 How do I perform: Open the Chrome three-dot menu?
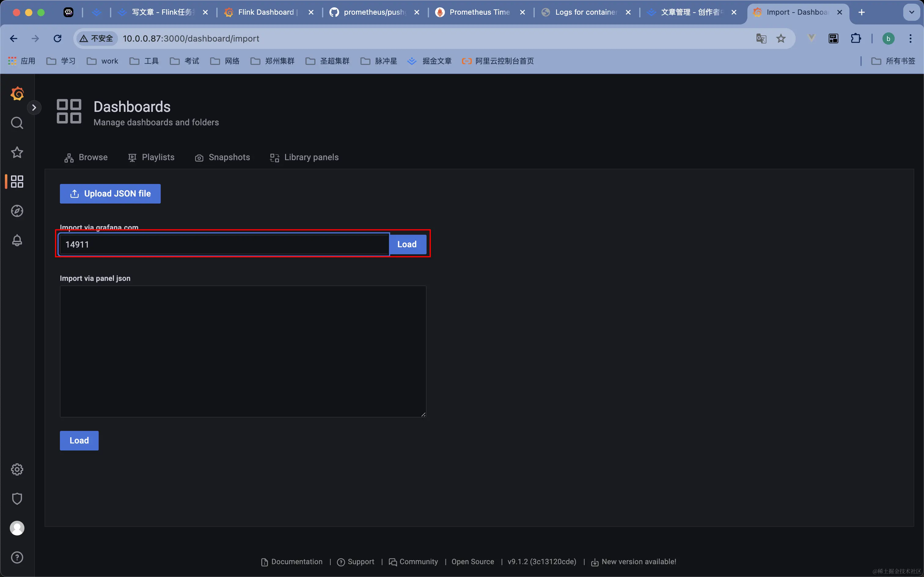[x=910, y=39]
